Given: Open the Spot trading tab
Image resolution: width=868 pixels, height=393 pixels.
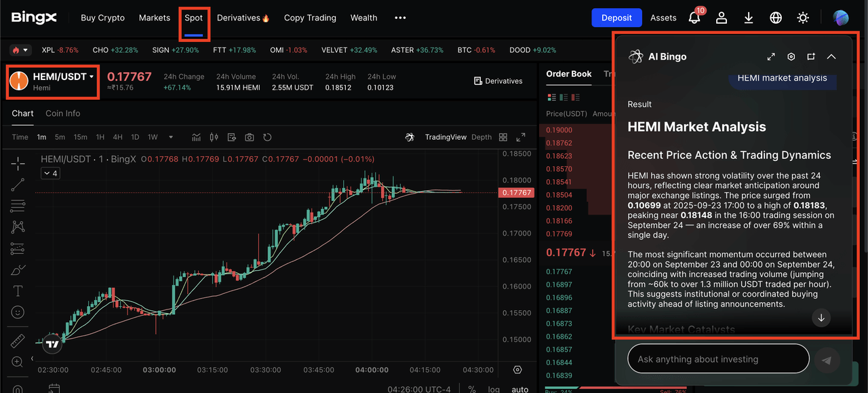Looking at the screenshot, I should [194, 18].
